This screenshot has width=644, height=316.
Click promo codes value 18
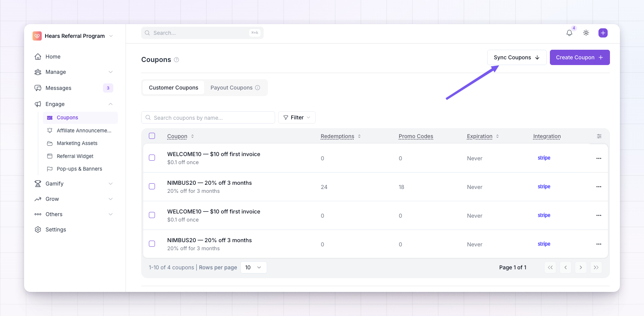coord(401,187)
